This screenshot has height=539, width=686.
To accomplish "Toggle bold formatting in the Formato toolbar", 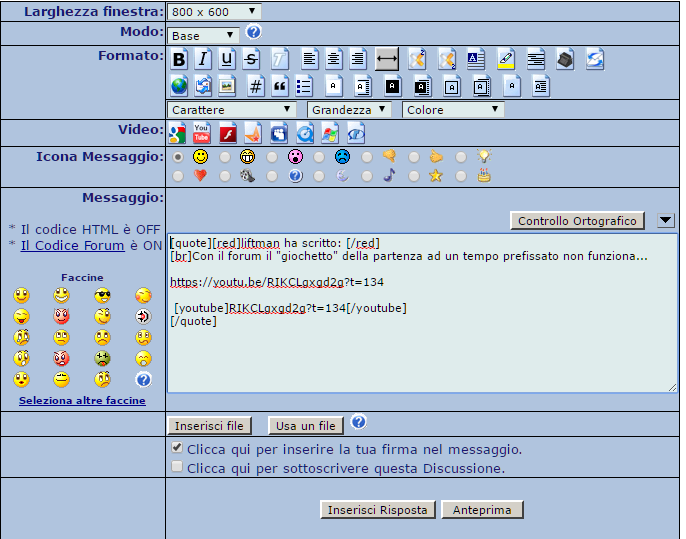I will [179, 59].
